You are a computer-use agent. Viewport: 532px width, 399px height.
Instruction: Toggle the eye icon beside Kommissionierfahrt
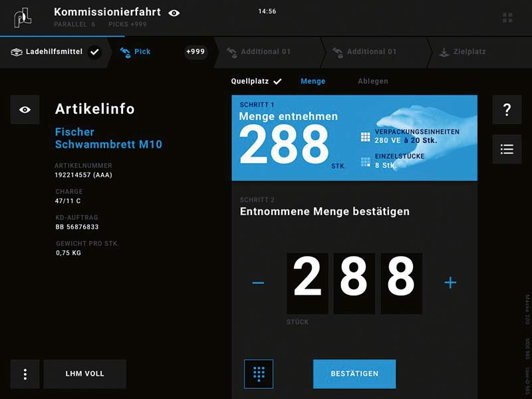point(174,13)
